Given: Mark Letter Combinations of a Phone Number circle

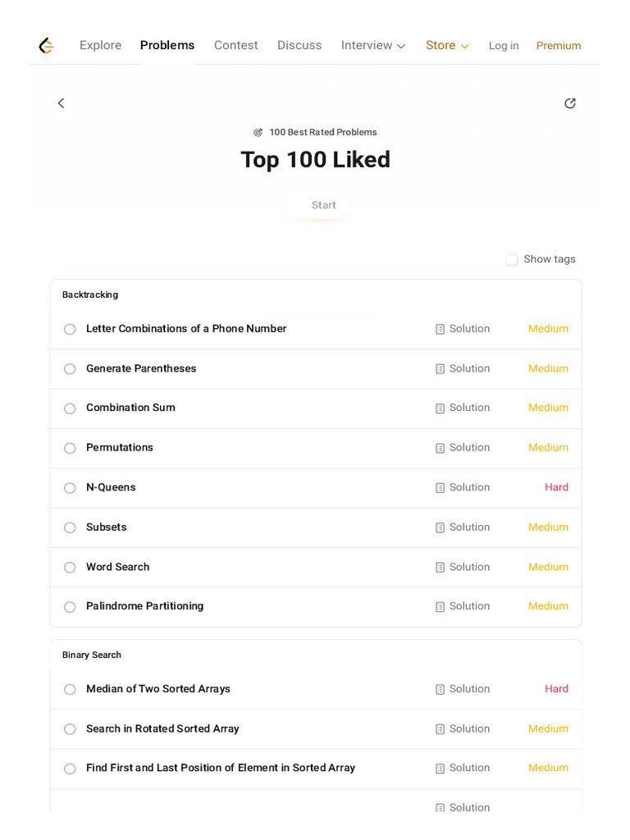Looking at the screenshot, I should [70, 329].
